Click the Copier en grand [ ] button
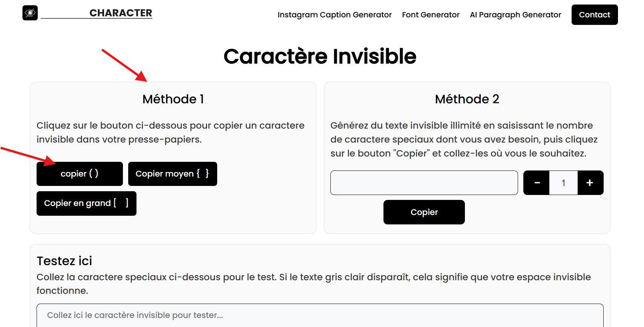 [86, 203]
